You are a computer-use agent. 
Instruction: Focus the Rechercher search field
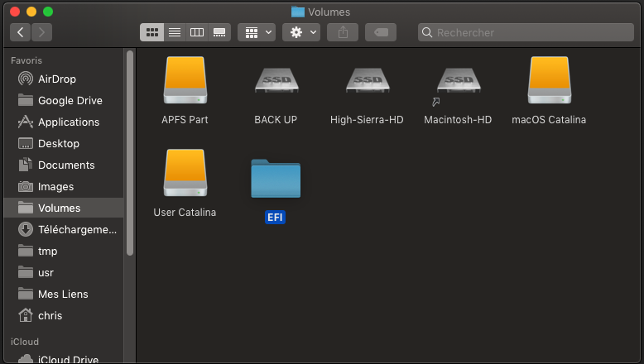pyautogui.click(x=526, y=32)
